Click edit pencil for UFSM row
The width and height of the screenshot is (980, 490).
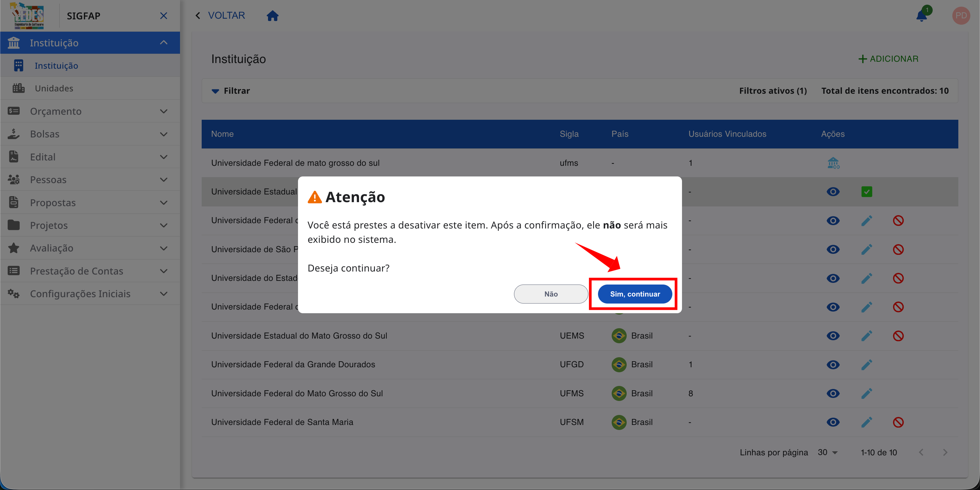[866, 422]
